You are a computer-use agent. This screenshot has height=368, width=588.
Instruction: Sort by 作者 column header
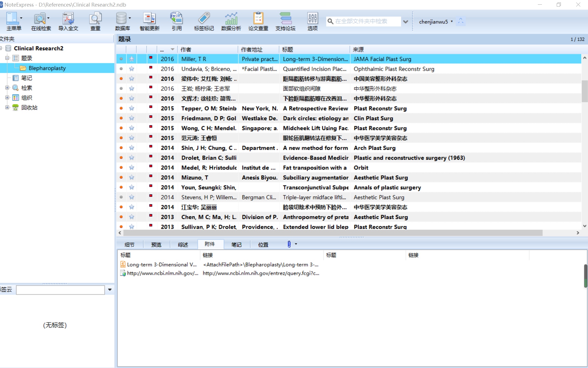click(x=208, y=50)
